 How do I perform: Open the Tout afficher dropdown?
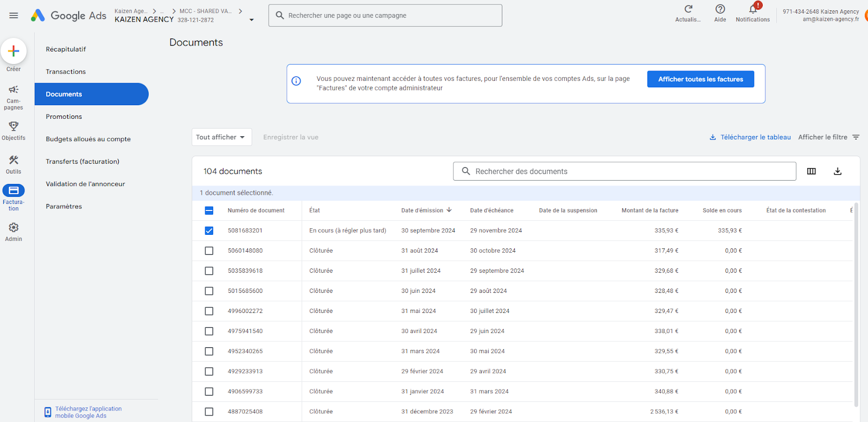(222, 137)
